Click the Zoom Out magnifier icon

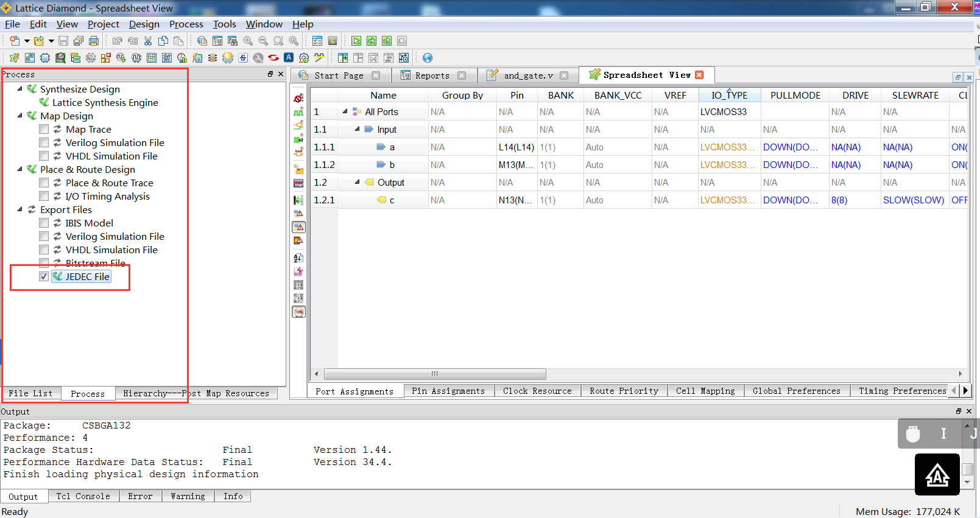pyautogui.click(x=263, y=41)
